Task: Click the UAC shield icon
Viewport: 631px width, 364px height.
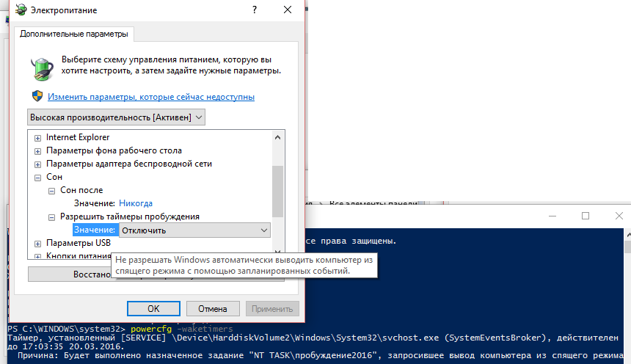Action: point(37,96)
